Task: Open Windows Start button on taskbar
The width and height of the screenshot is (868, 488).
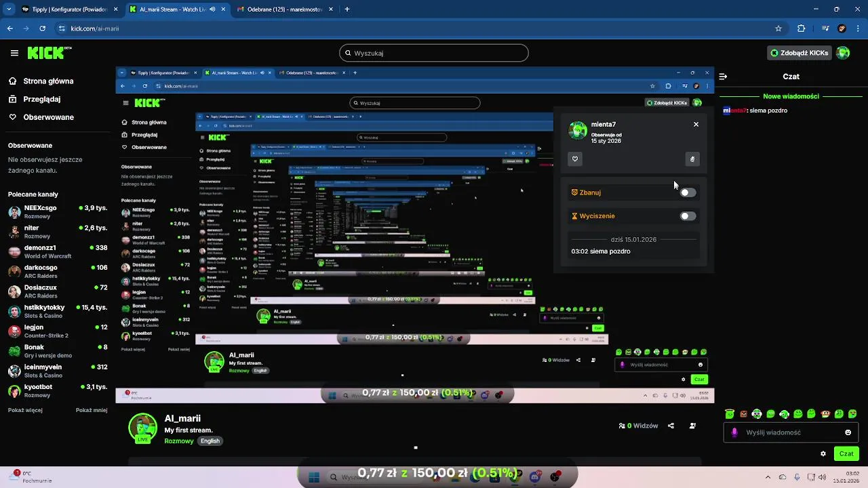Action: pyautogui.click(x=313, y=477)
